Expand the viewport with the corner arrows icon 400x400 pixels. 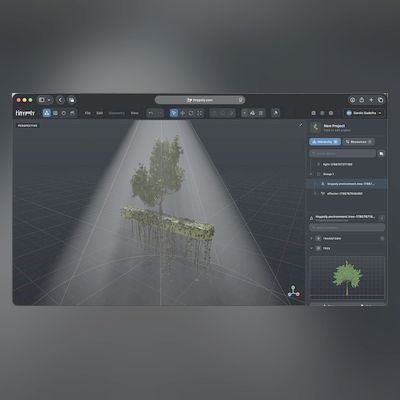301,125
